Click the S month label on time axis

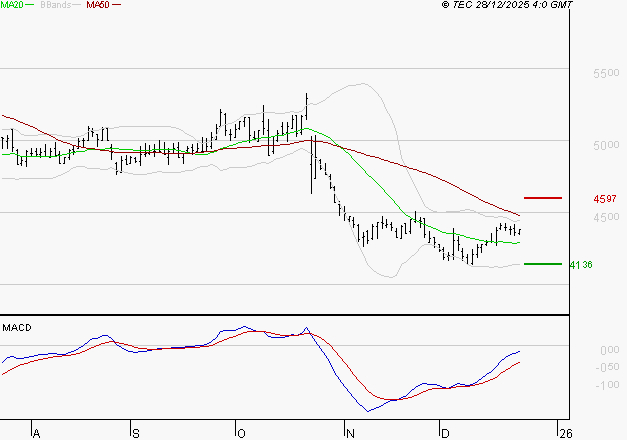tap(136, 434)
